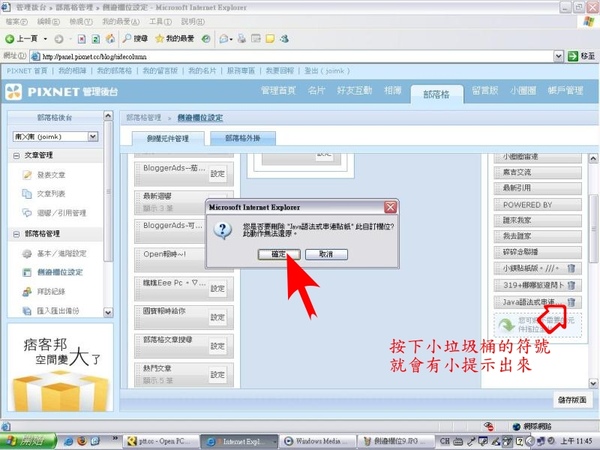Click the right widget list scroll-up arrow

point(593,158)
